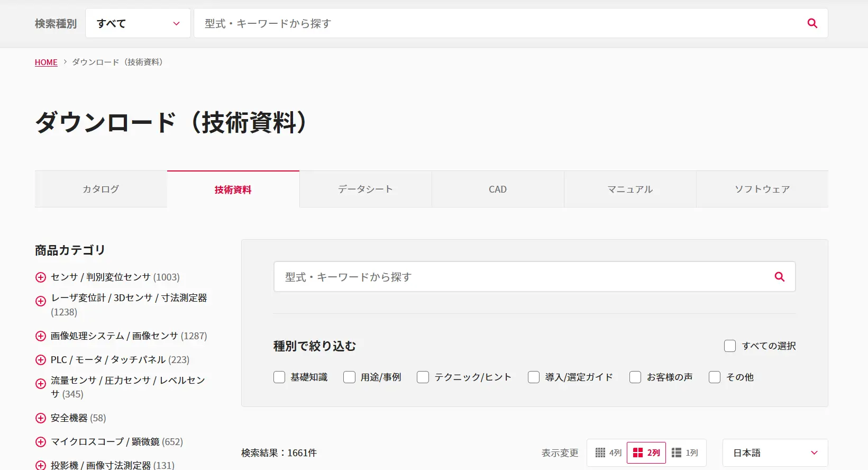Expand レーザ変位計 / 3Dセンサ category plus icon
868x470 pixels.
pyautogui.click(x=41, y=301)
